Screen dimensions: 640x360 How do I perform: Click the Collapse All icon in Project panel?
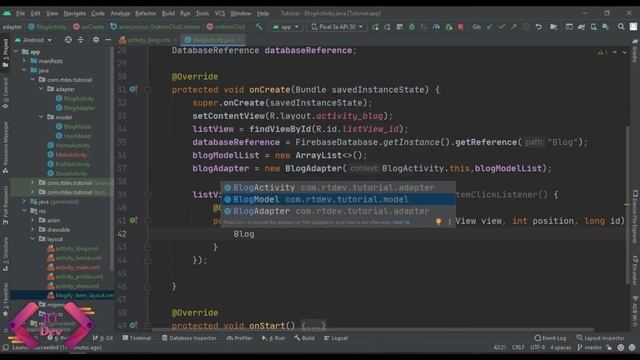(x=80, y=40)
